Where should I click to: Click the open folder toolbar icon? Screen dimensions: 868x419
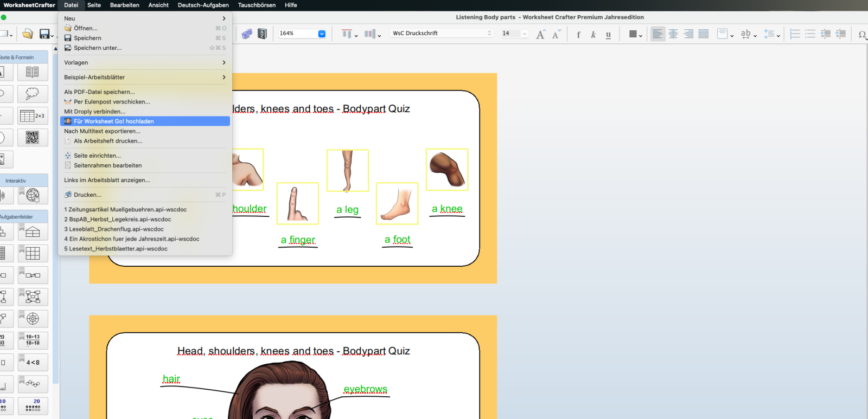(28, 34)
